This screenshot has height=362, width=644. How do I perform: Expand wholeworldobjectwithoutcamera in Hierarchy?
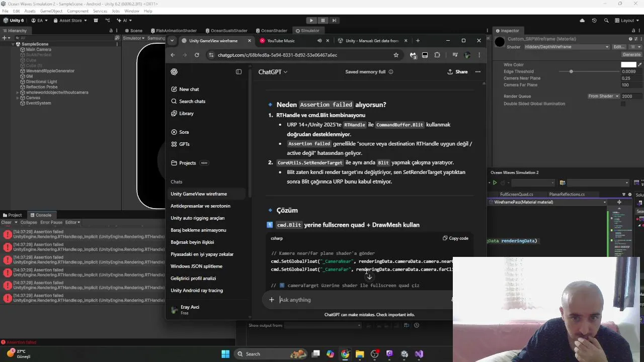[x=18, y=93]
